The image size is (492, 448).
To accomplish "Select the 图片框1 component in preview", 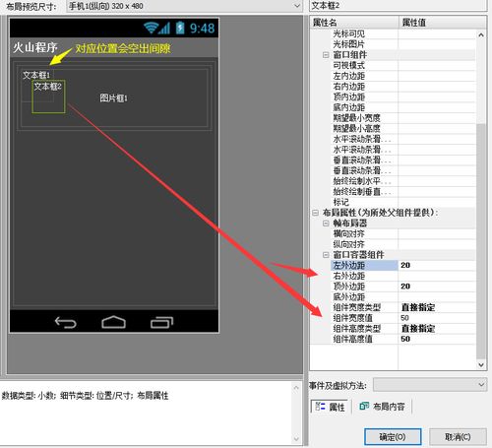I will [x=113, y=97].
